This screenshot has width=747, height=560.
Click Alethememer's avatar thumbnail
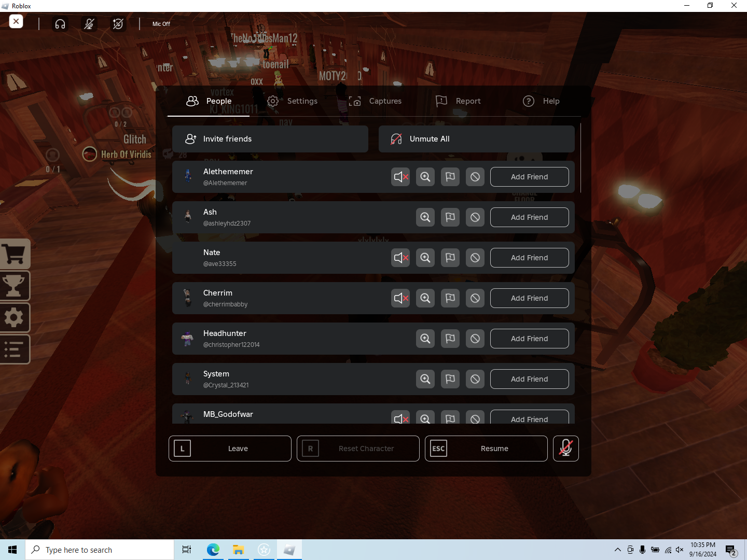[x=188, y=177]
